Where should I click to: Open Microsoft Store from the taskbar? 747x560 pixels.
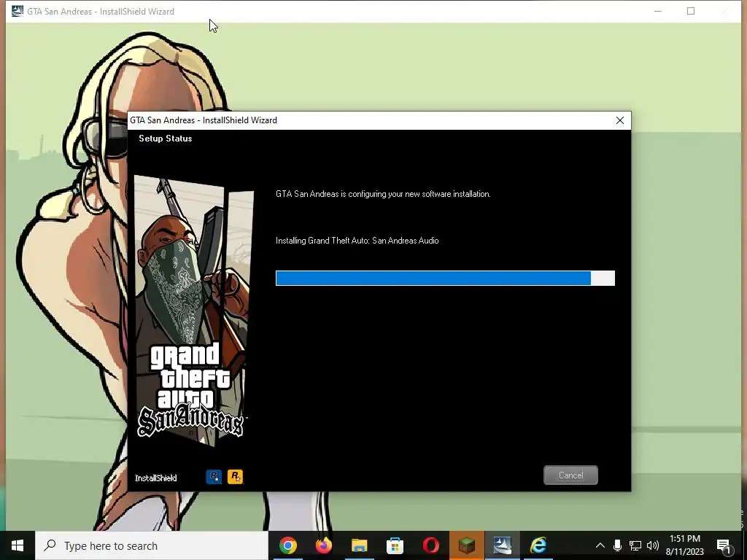coord(395,545)
